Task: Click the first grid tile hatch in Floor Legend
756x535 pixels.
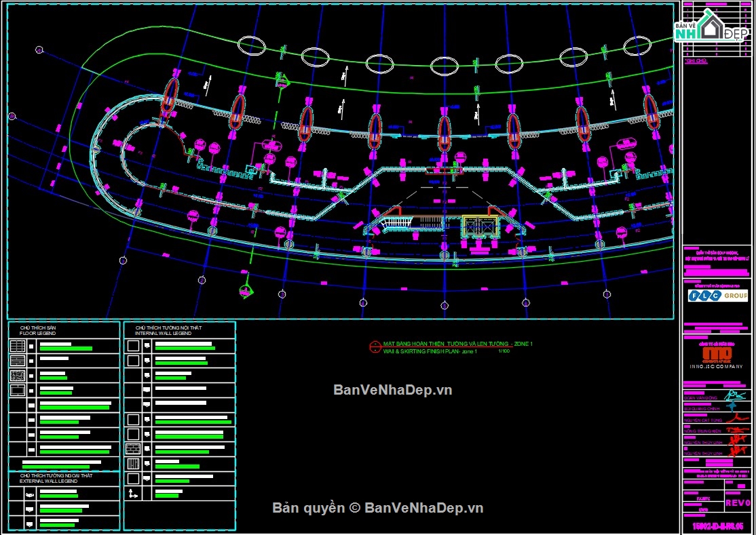Action: tap(18, 346)
